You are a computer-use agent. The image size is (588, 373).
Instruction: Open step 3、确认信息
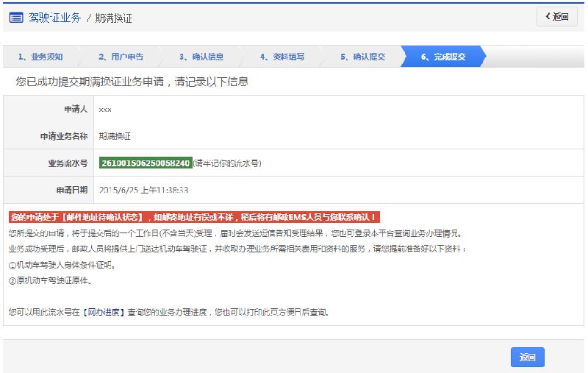[201, 57]
